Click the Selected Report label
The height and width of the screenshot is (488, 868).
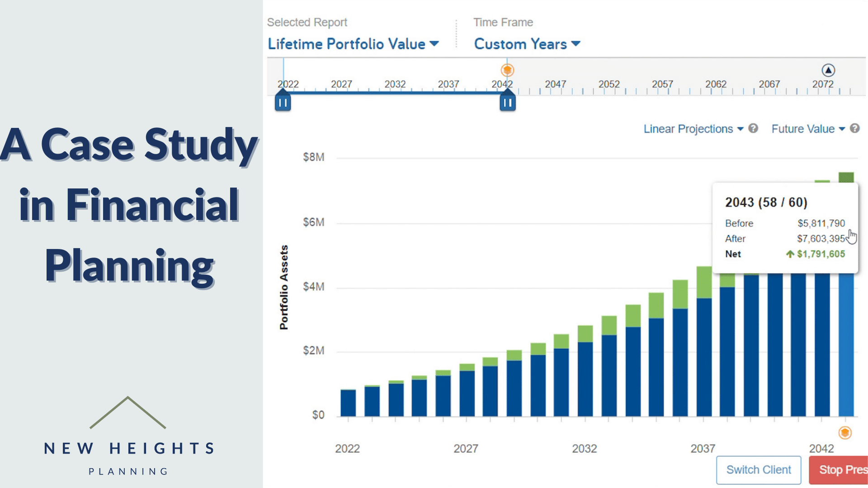coord(307,22)
